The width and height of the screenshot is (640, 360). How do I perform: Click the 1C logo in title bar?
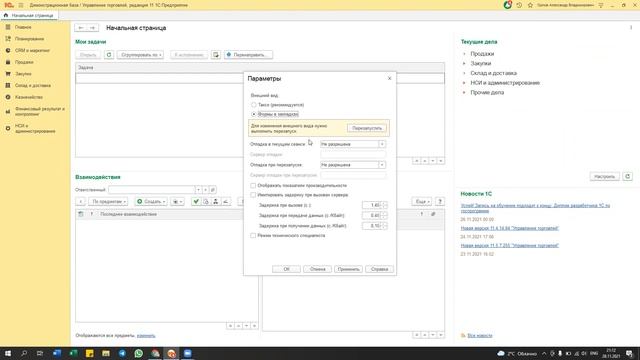click(x=9, y=5)
